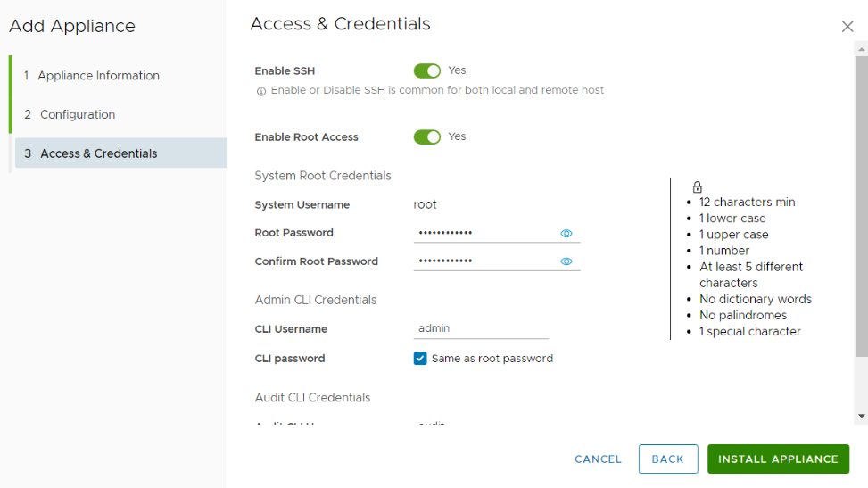Click the Install Appliance button
This screenshot has height=488, width=868.
tap(778, 459)
